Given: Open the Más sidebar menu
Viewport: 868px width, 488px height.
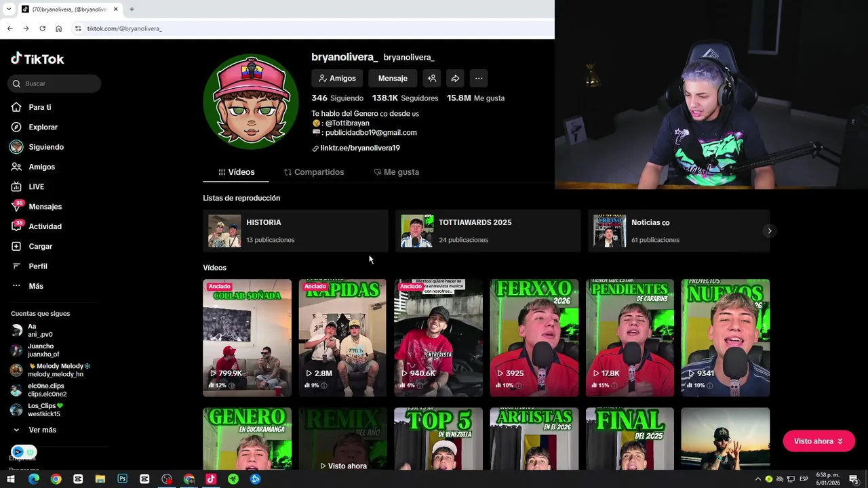Looking at the screenshot, I should pyautogui.click(x=35, y=286).
